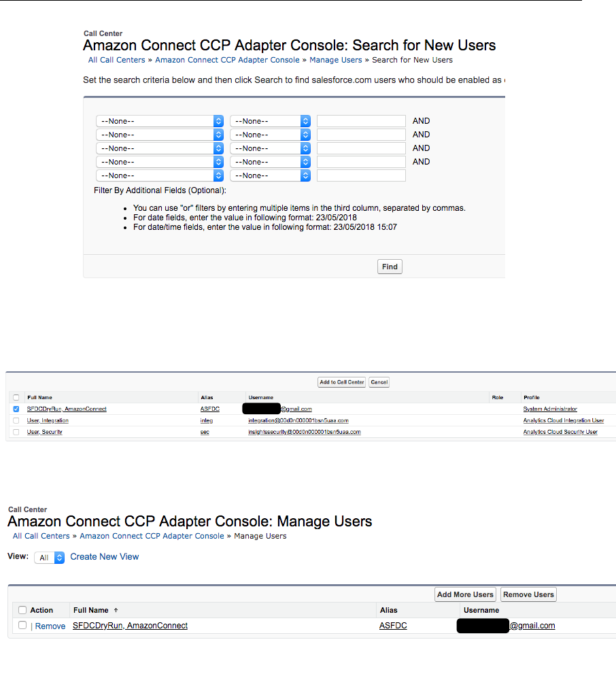Click the third row filter value field

point(361,148)
